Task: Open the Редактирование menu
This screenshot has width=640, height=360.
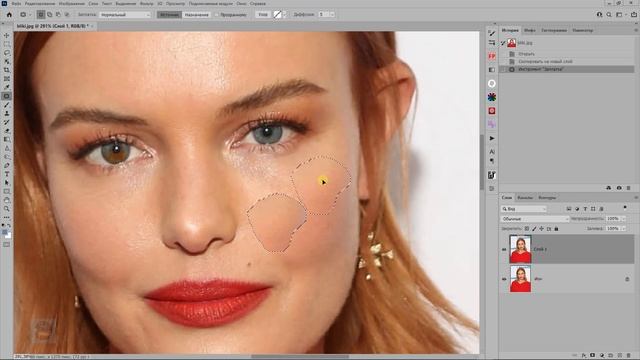Action: [40, 4]
